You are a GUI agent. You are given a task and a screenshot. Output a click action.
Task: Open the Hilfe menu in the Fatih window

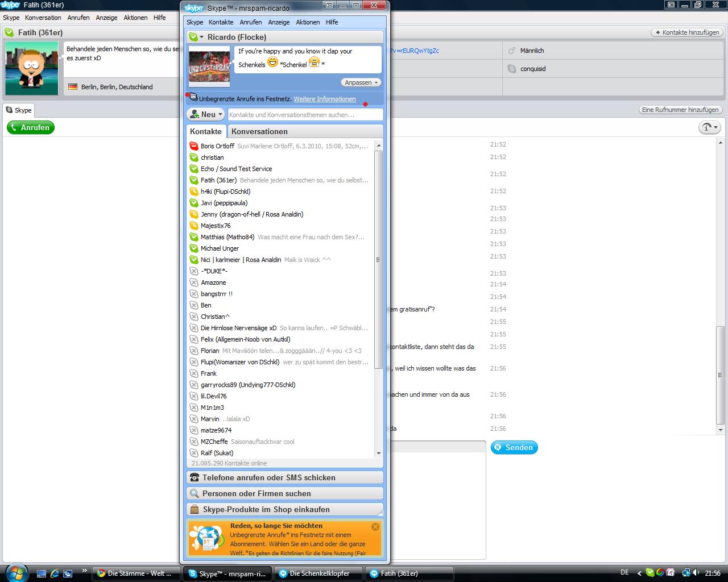click(160, 18)
